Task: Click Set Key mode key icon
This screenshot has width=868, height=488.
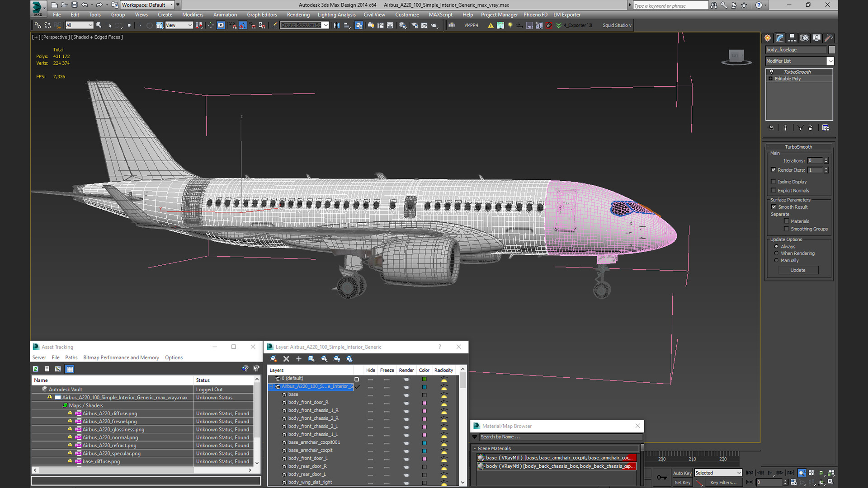Action: [662, 477]
